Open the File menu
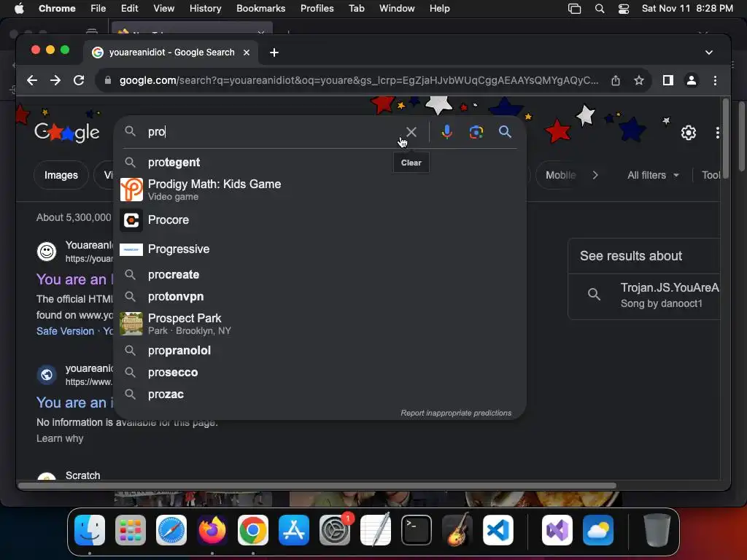Image resolution: width=747 pixels, height=560 pixels. pyautogui.click(x=98, y=9)
